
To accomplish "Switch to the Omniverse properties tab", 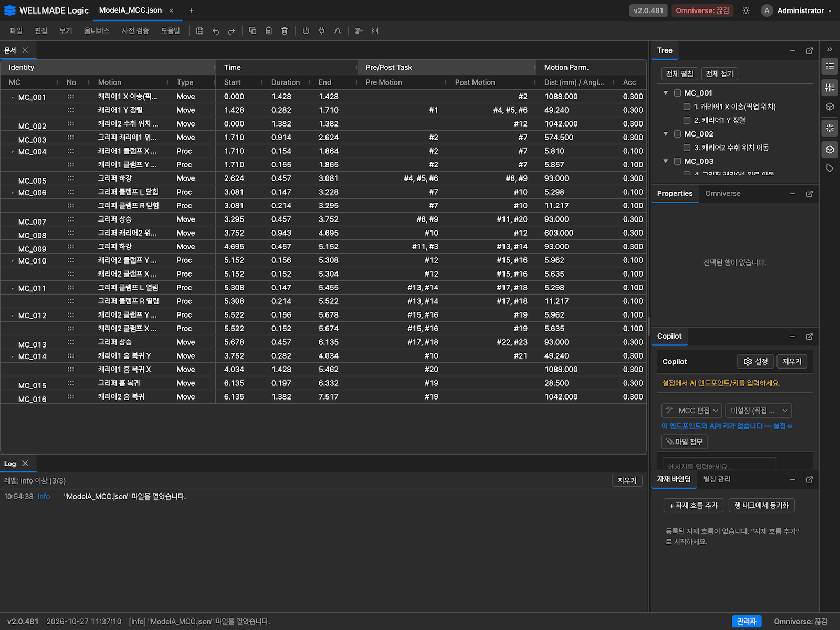I will [x=723, y=193].
